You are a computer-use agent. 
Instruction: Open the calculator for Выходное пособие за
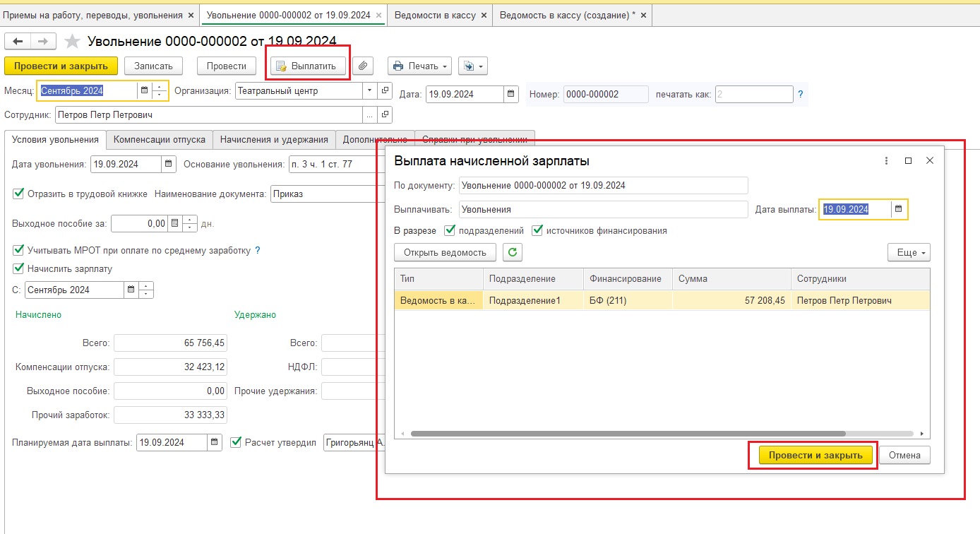click(x=174, y=223)
